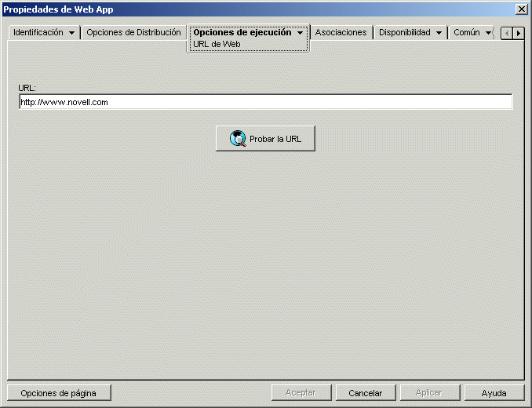Click into the URL input field
This screenshot has width=532, height=408.
click(266, 102)
